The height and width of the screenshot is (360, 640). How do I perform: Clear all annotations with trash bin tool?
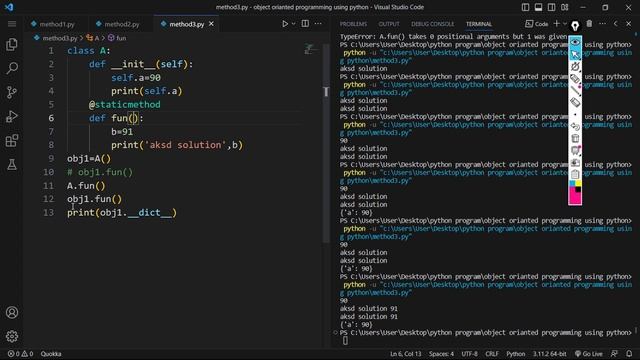(575, 138)
